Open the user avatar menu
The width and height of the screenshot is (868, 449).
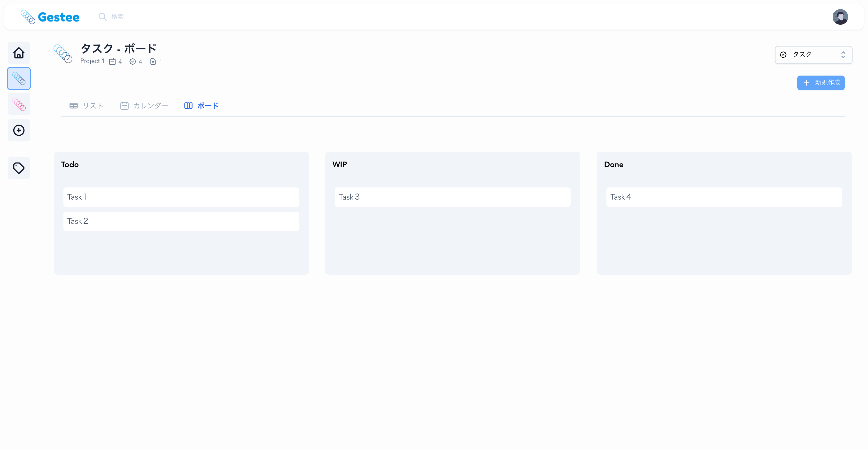[x=840, y=17]
